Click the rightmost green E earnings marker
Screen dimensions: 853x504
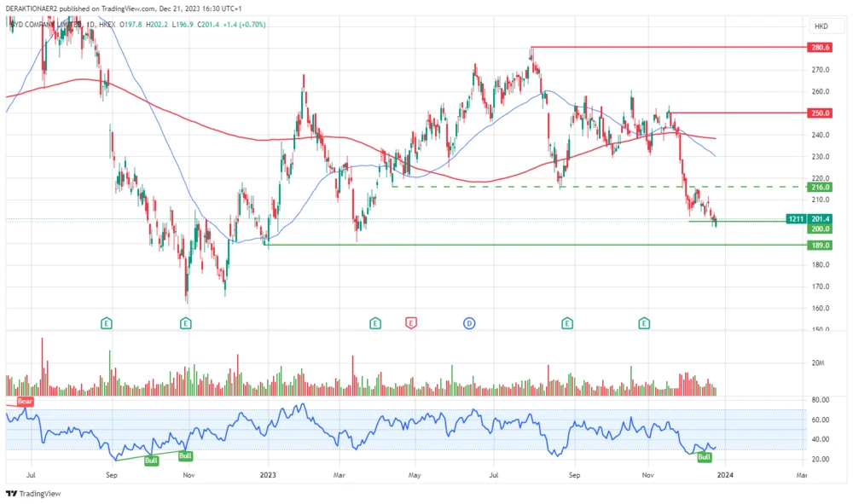coord(645,322)
